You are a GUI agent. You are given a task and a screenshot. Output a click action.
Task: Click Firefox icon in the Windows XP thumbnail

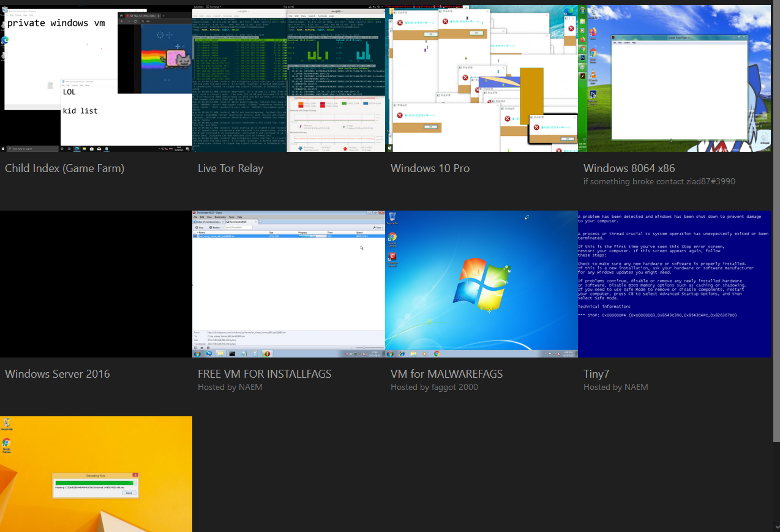[x=593, y=31]
